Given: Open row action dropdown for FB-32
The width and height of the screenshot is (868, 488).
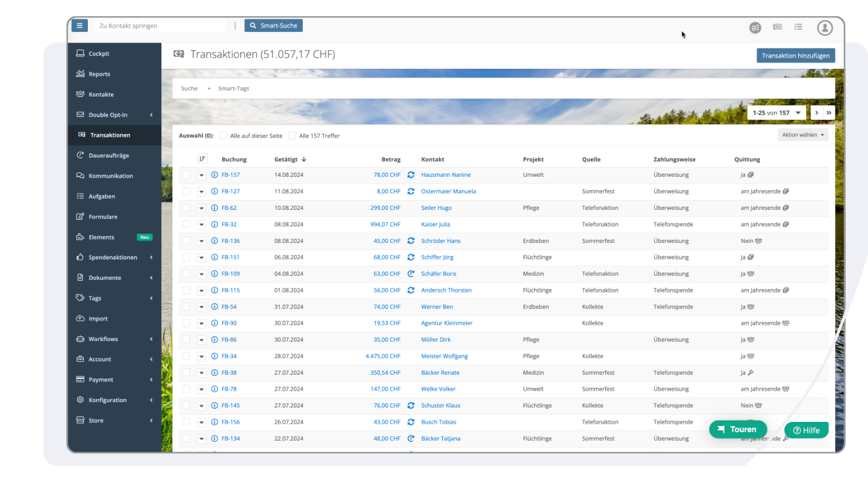Looking at the screenshot, I should 201,224.
